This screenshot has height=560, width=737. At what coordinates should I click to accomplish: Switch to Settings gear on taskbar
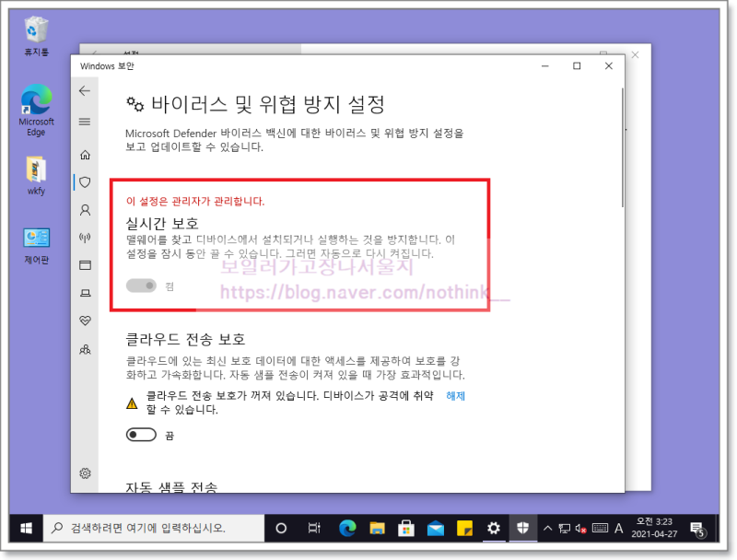(494, 529)
